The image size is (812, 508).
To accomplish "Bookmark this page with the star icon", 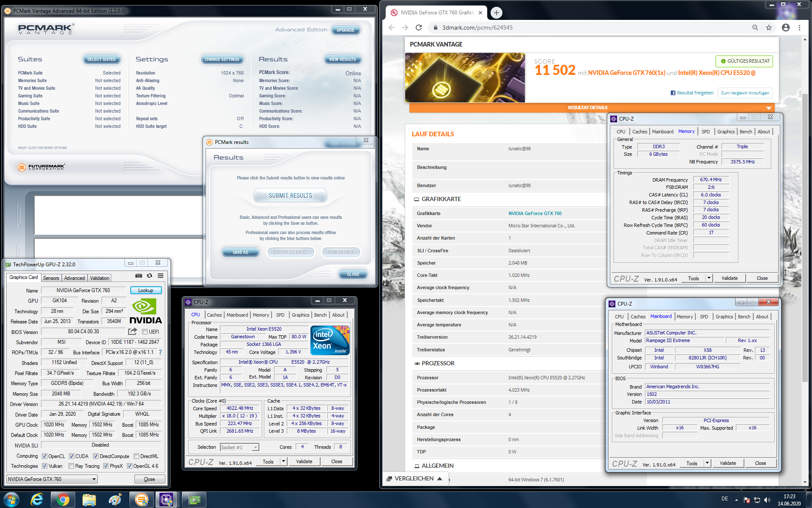I will (x=769, y=28).
